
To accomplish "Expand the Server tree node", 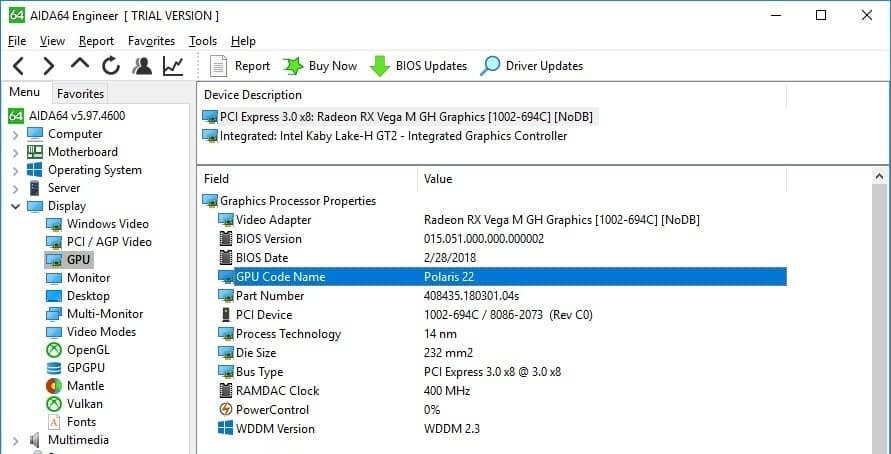I will point(15,189).
